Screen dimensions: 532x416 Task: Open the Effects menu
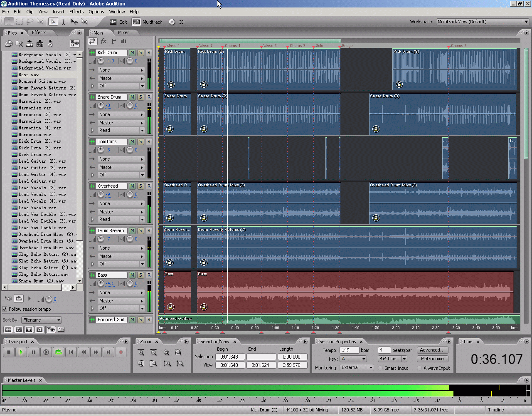(76, 12)
